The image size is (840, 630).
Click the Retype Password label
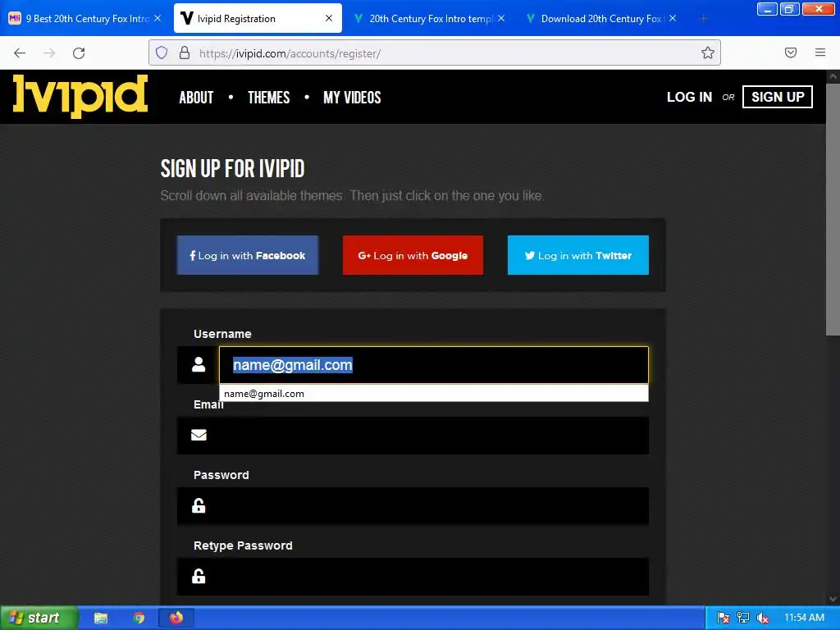(x=243, y=546)
